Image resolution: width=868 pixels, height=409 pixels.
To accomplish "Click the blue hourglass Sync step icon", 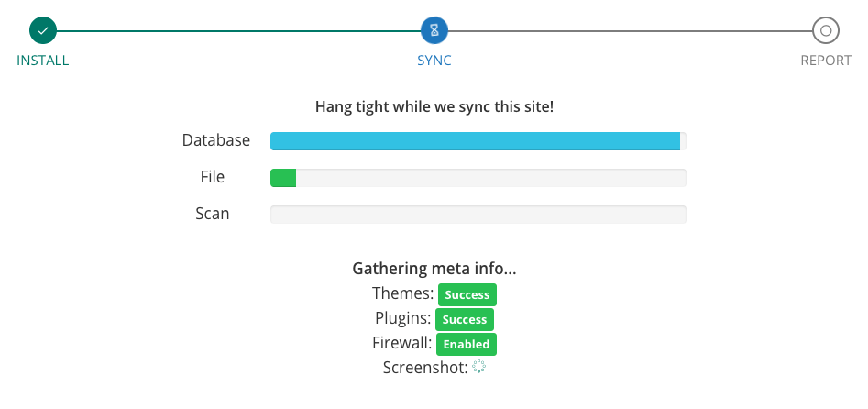I will click(x=434, y=30).
